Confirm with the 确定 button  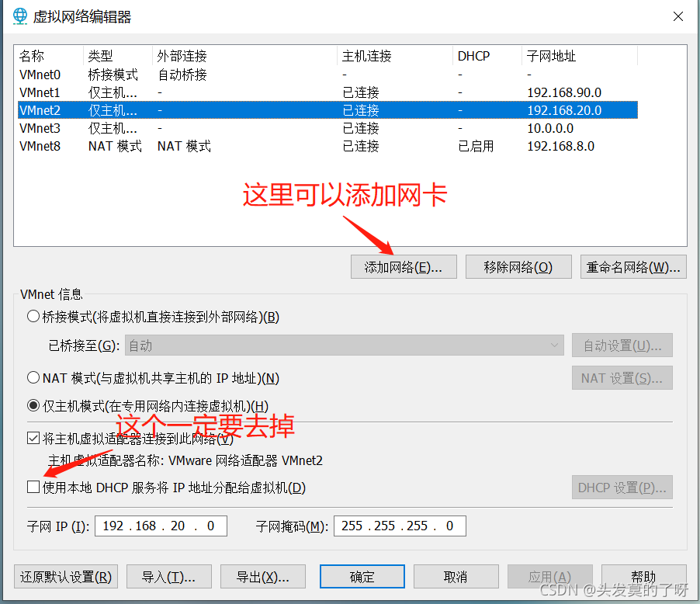click(362, 577)
